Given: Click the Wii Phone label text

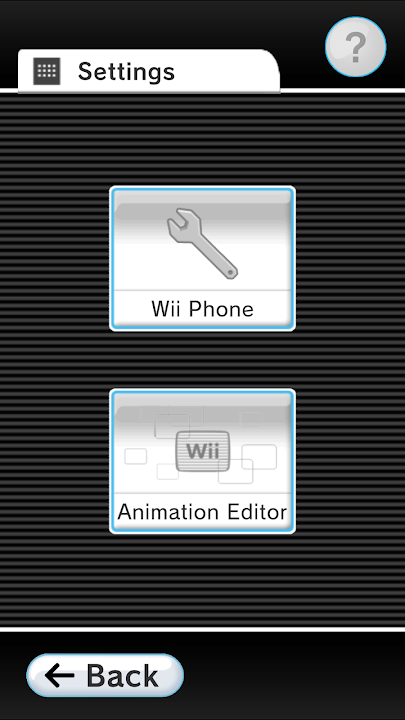Looking at the screenshot, I should (202, 309).
